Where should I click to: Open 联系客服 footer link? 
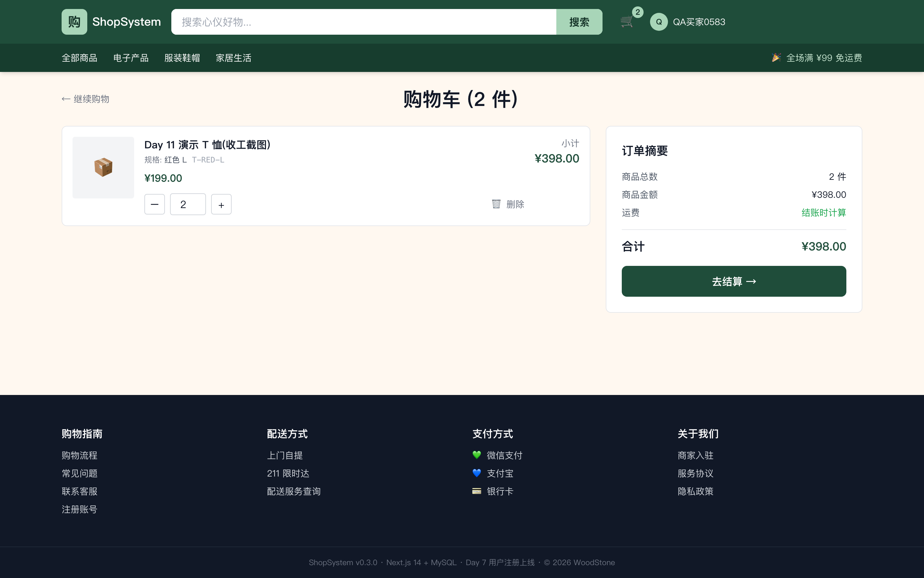pyautogui.click(x=80, y=491)
